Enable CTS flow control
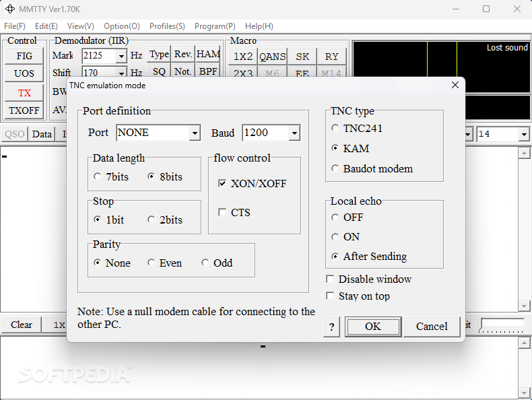The image size is (532, 400). [234, 212]
